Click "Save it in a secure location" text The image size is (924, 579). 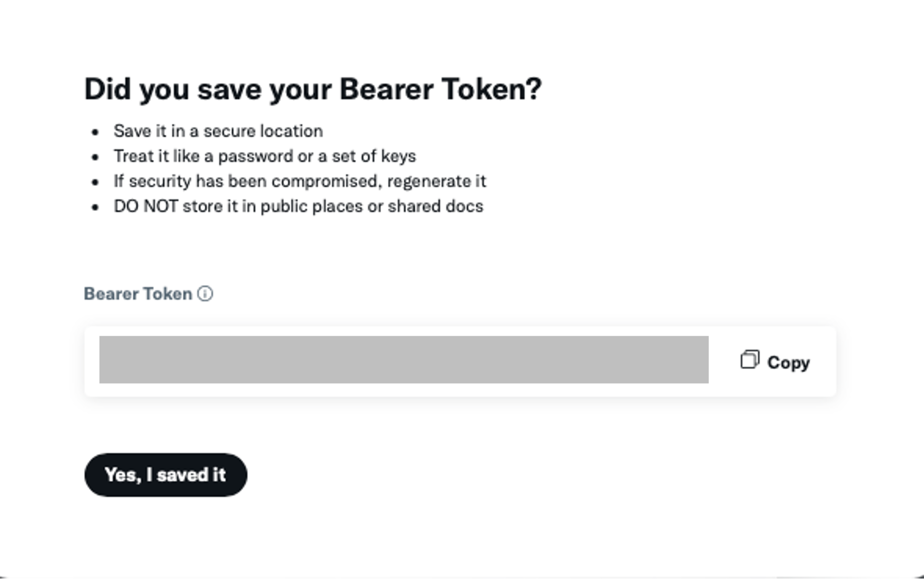(x=218, y=132)
